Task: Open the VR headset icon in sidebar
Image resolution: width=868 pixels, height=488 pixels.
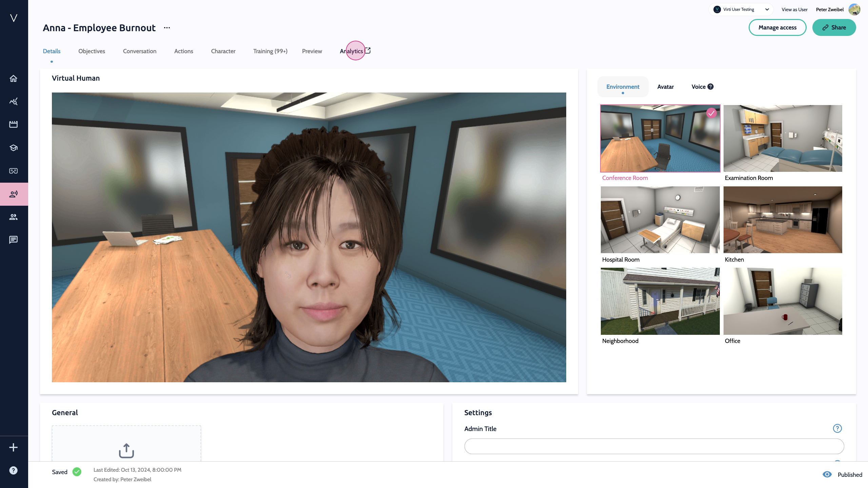Action: point(14,171)
